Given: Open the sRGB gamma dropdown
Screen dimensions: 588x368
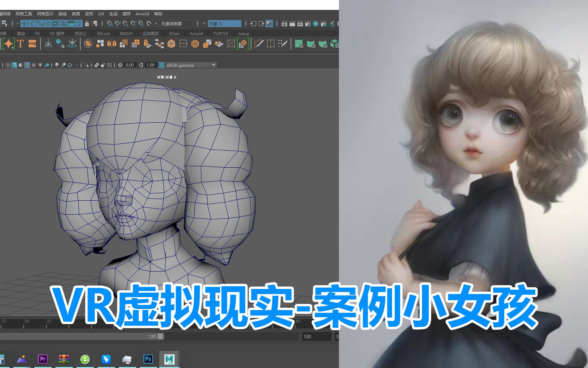Looking at the screenshot, I should 213,65.
